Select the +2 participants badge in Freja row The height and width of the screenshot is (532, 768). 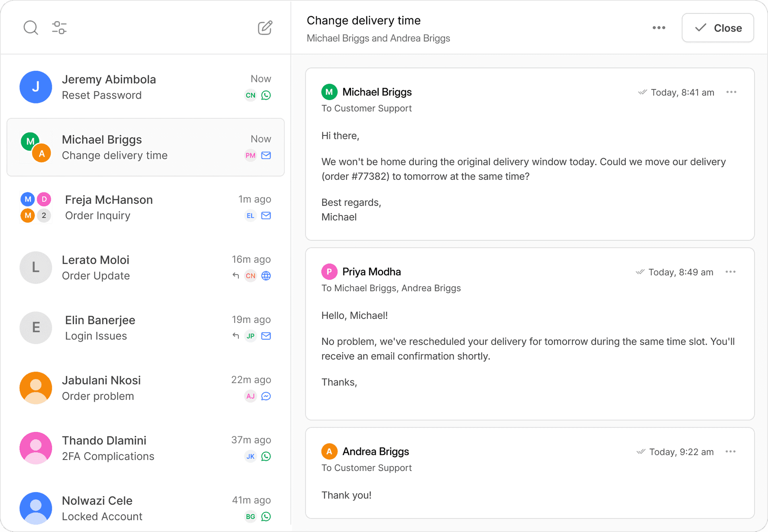coord(44,216)
